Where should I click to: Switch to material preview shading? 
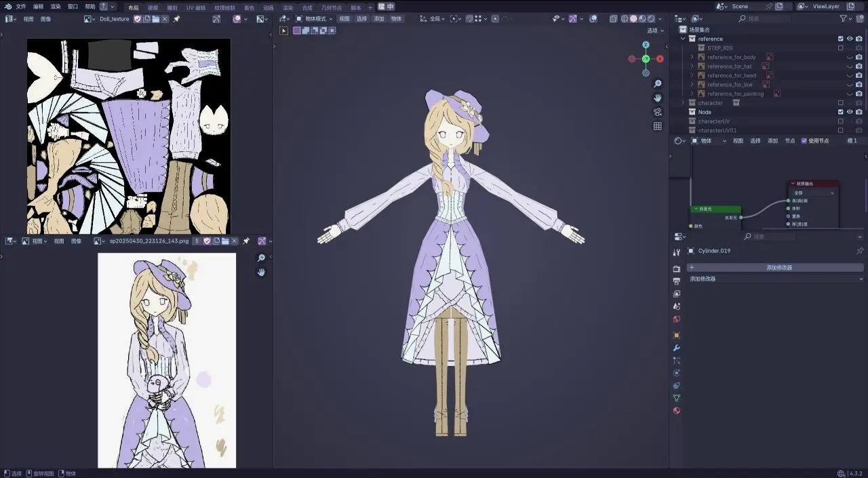pyautogui.click(x=643, y=19)
